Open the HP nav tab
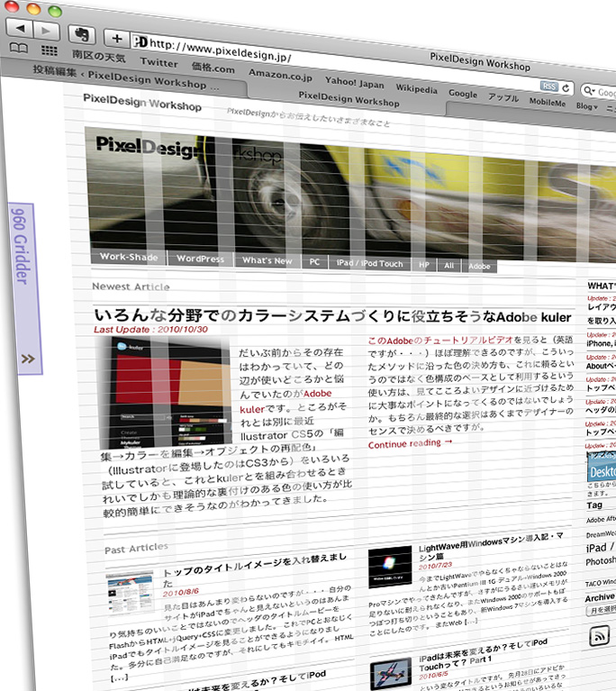The height and width of the screenshot is (691, 616). [424, 265]
